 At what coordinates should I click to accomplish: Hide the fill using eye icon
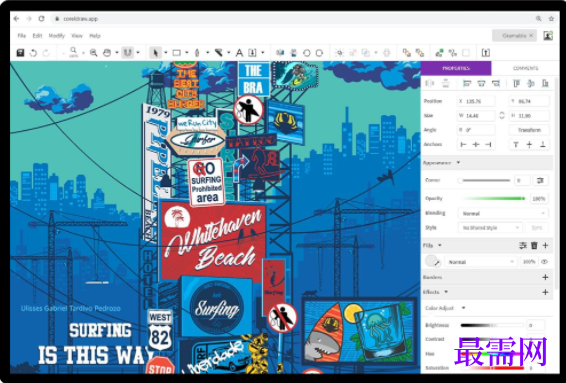point(545,261)
